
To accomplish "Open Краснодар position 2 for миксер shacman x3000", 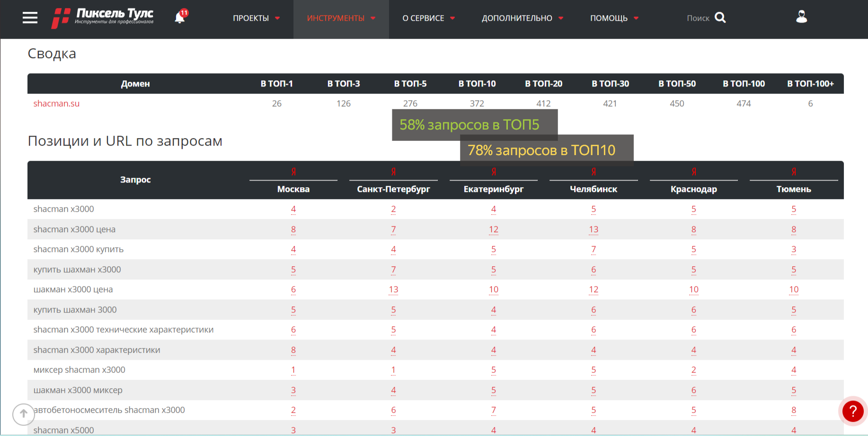I will click(694, 370).
